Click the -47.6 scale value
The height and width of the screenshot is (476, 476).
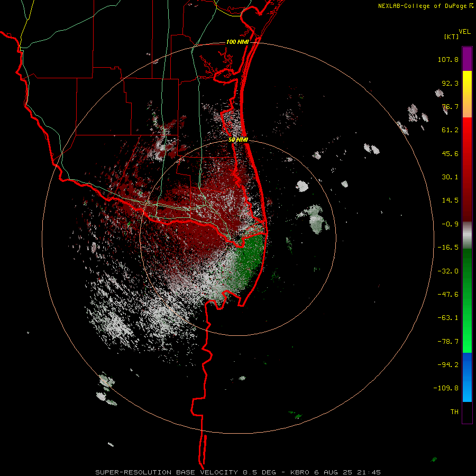448,295
